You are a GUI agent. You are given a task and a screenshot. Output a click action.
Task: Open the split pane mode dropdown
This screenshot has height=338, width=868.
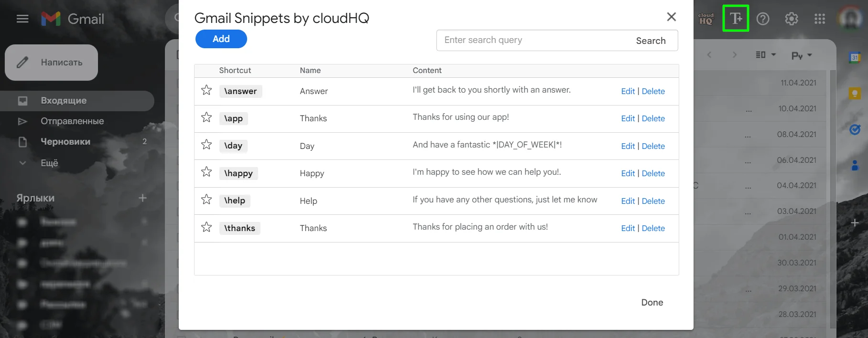coord(765,55)
